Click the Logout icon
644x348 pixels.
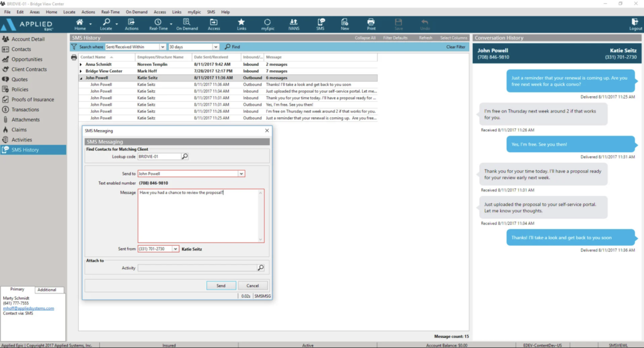pyautogui.click(x=635, y=24)
